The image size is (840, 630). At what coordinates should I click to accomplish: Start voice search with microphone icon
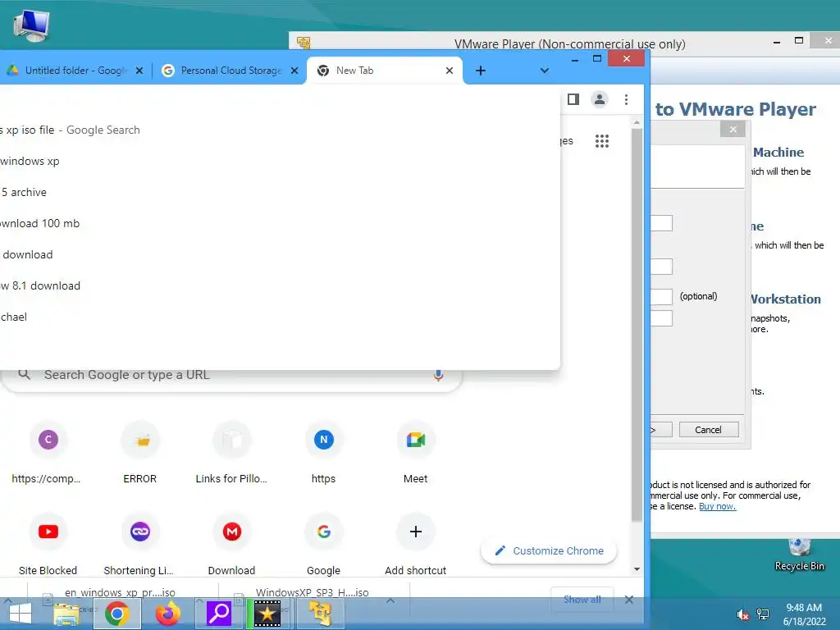tap(438, 375)
